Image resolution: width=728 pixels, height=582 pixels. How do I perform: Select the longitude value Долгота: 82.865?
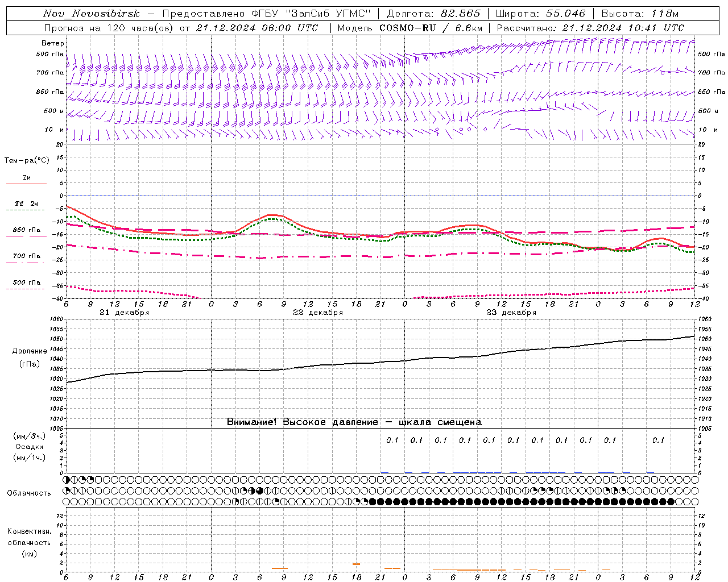tap(433, 14)
